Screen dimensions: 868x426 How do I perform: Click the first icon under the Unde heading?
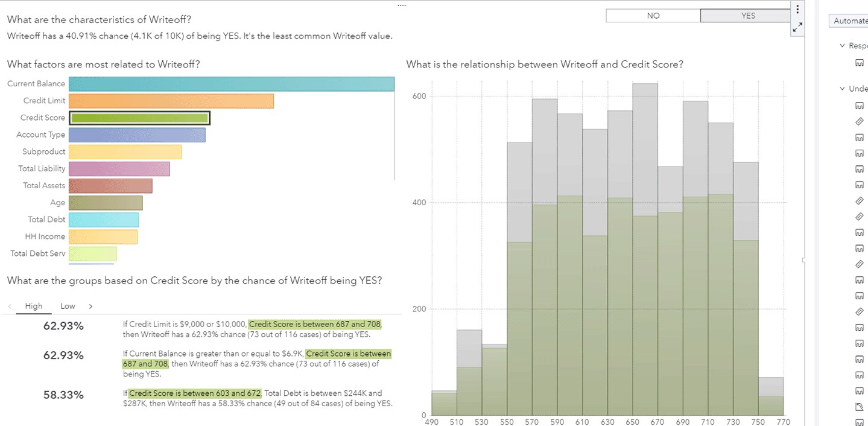[x=860, y=106]
